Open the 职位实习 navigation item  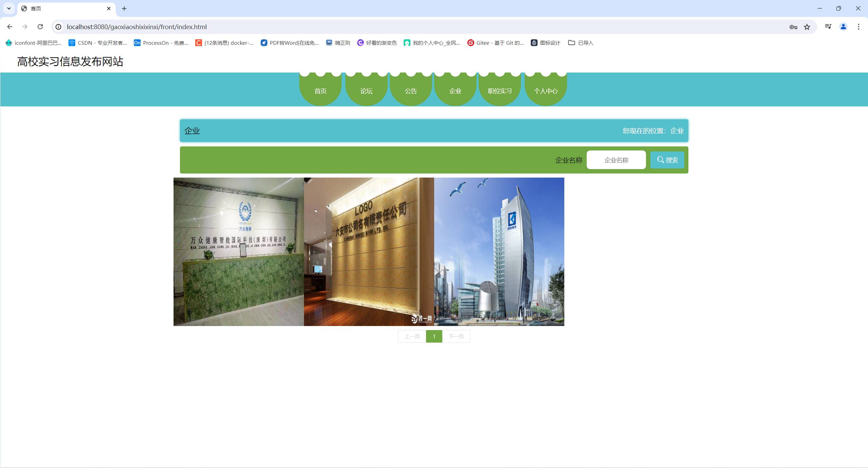click(x=500, y=91)
